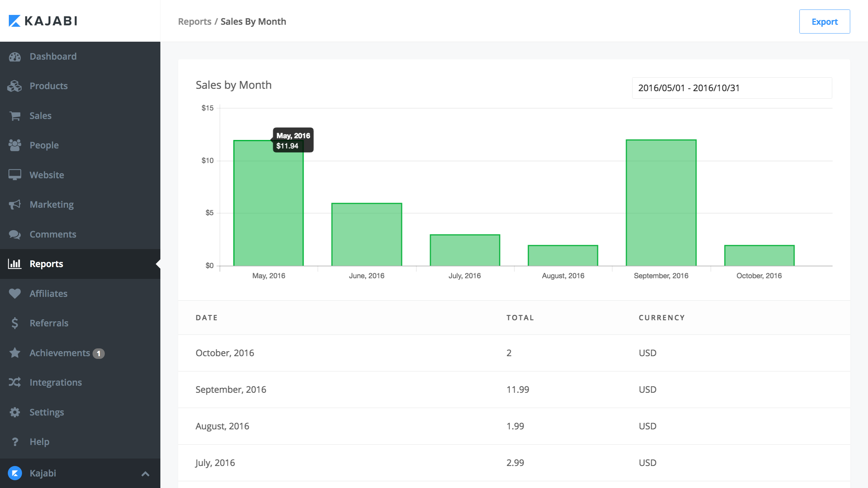The image size is (868, 488).
Task: Open the Kajabi account menu avatar
Action: [15, 473]
